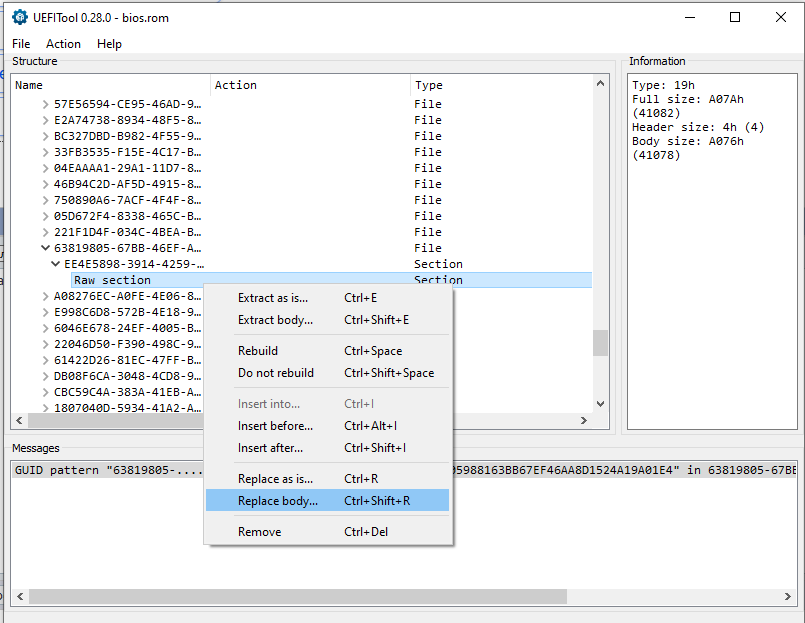Image resolution: width=805 pixels, height=623 pixels.
Task: Click the Action column header
Action: click(x=311, y=85)
